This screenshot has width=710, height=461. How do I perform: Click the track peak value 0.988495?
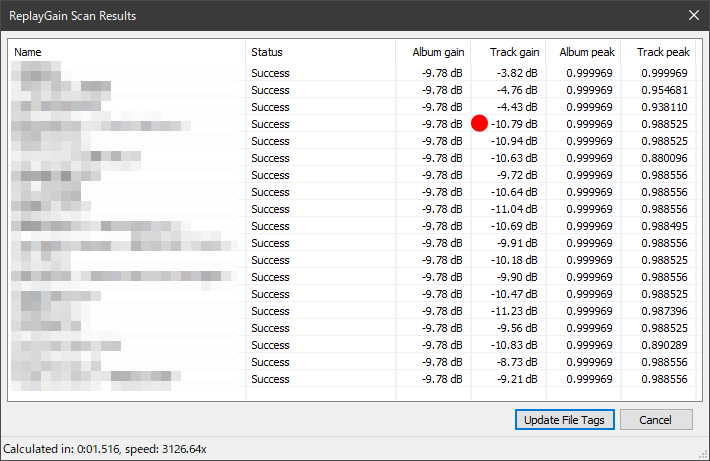click(x=664, y=226)
